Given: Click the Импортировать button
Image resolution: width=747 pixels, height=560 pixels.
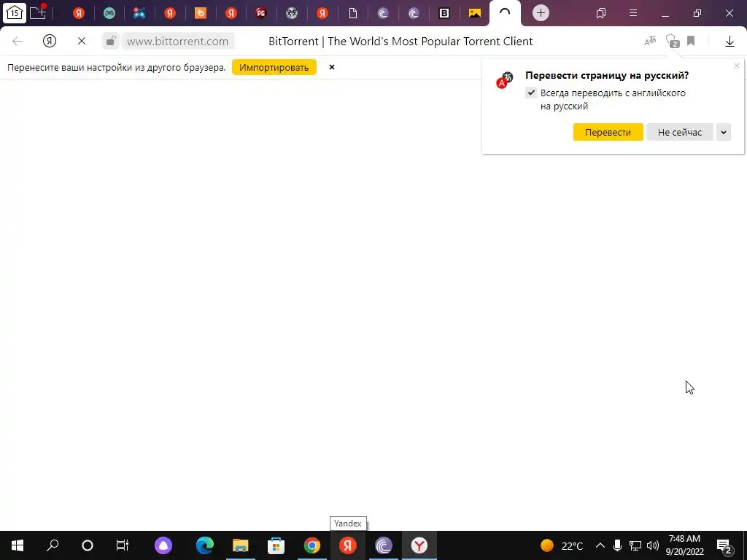Looking at the screenshot, I should (274, 67).
